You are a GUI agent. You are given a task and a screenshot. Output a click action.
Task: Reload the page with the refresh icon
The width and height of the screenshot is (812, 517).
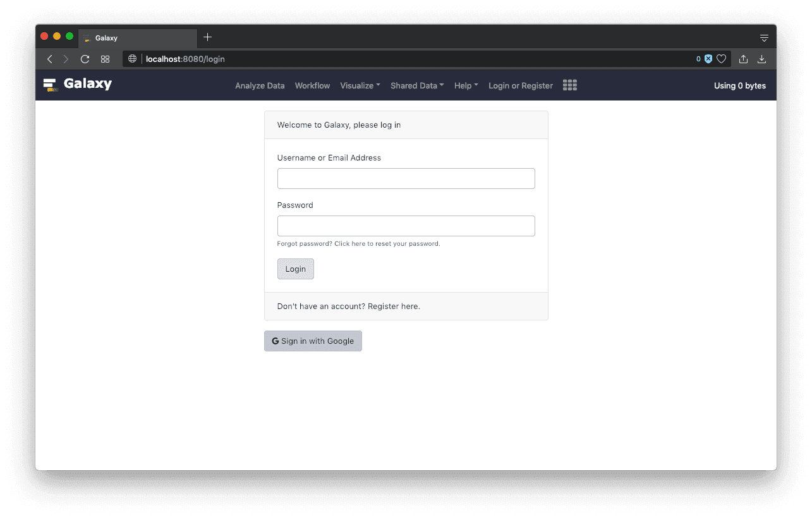(85, 59)
